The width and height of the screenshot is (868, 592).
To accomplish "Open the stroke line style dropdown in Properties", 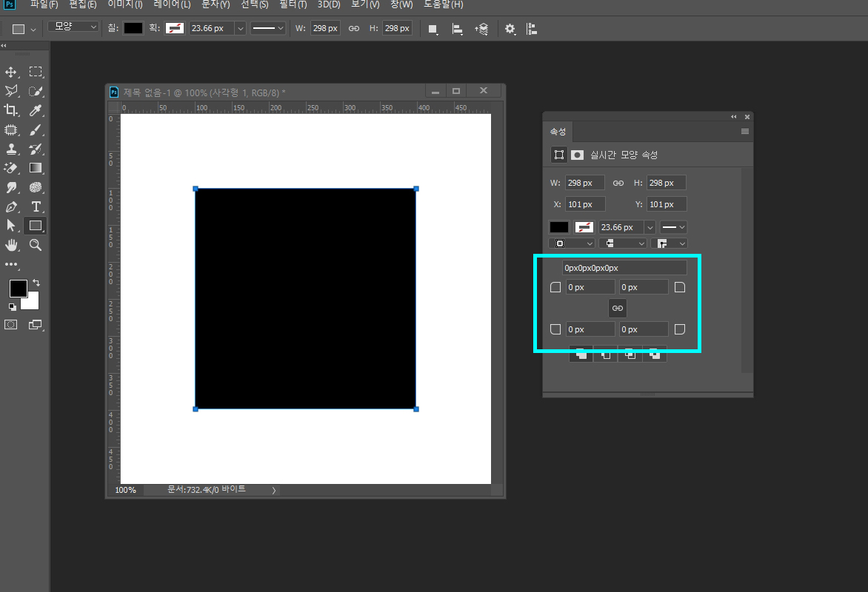I will (674, 227).
